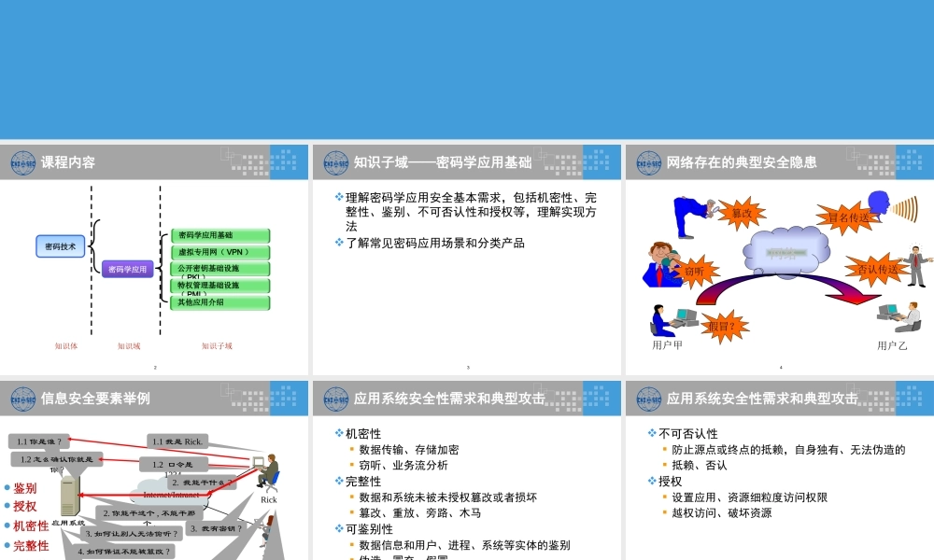Expand the brace next to 密码技术

coord(93,245)
